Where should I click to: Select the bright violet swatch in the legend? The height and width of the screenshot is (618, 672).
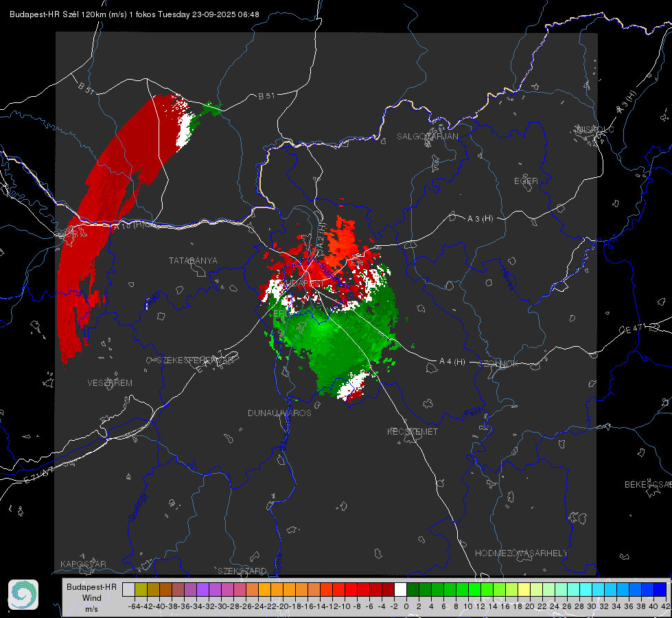[x=202, y=589]
